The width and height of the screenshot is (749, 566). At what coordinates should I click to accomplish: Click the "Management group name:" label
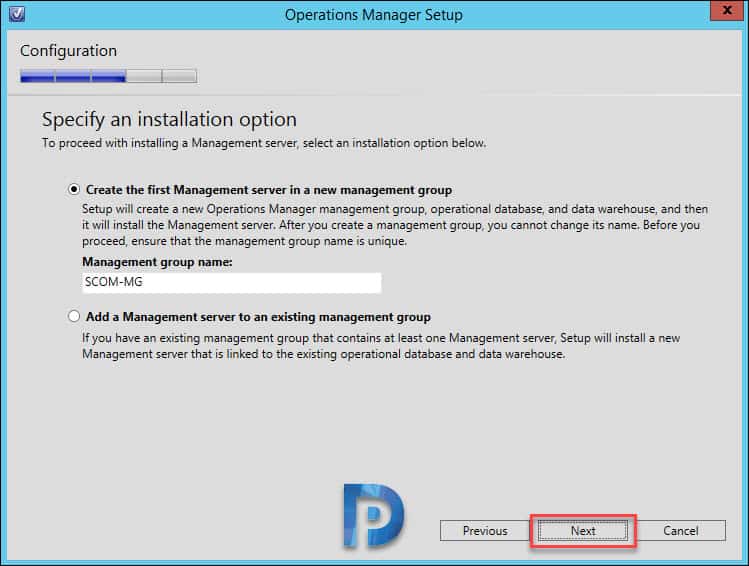(157, 262)
